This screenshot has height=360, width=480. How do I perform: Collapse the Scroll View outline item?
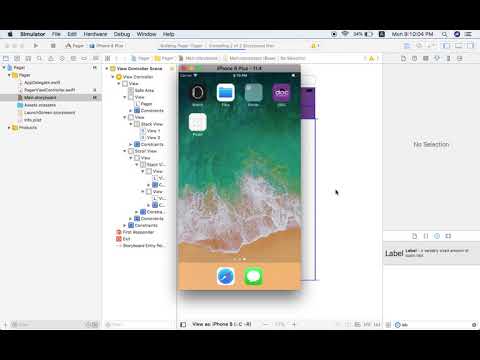pos(125,151)
